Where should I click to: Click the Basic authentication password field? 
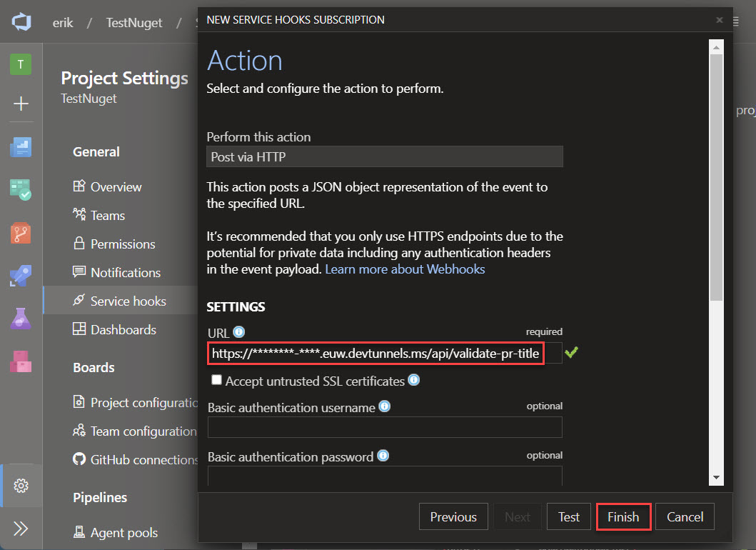click(x=385, y=476)
